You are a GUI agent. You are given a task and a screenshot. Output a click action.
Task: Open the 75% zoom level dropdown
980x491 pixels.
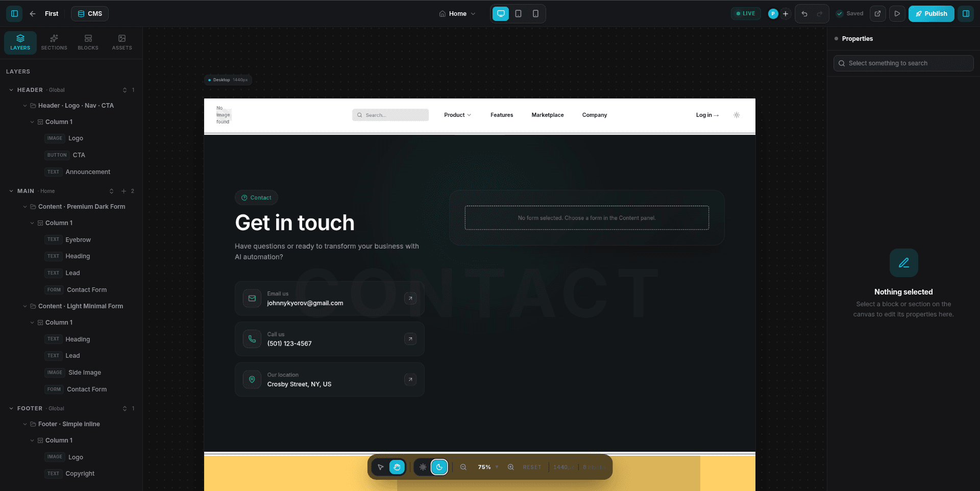(x=488, y=467)
